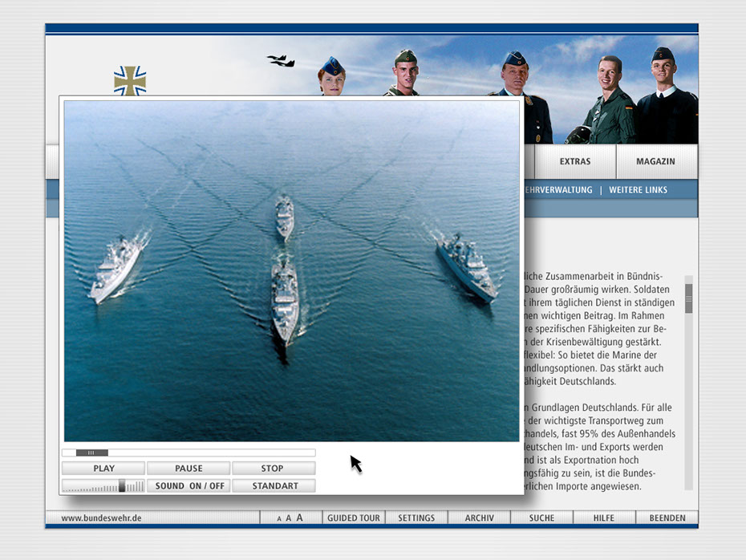Click the text area scrollbar thumb
The height and width of the screenshot is (560, 746).
tap(688, 298)
